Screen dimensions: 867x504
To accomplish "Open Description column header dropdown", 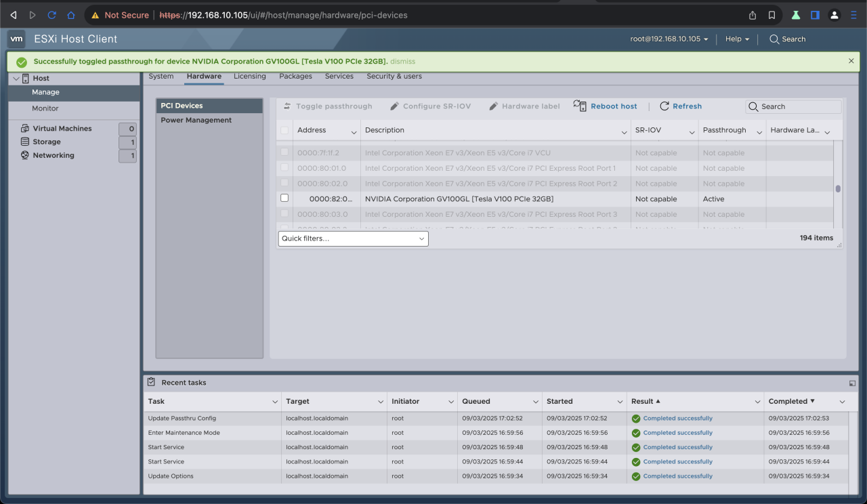I will coord(624,131).
